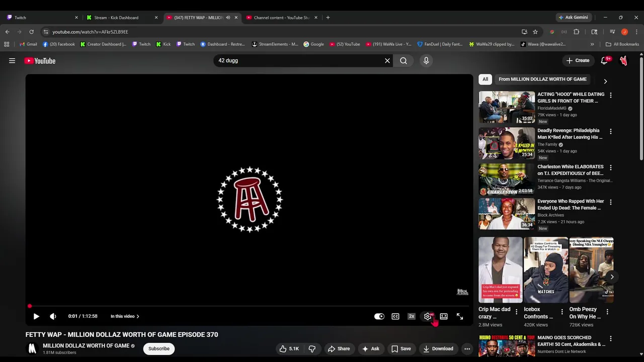Open player settings gear
The width and height of the screenshot is (644, 362).
[428, 316]
